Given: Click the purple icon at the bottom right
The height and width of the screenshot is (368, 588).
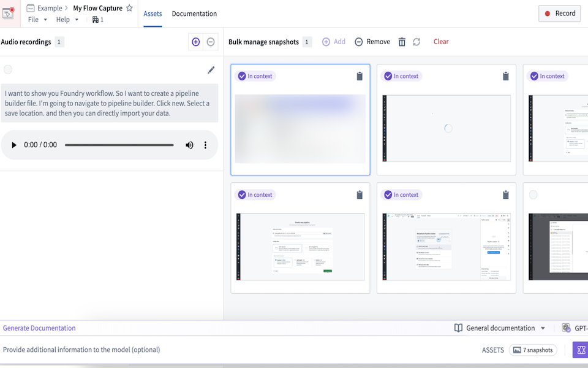Looking at the screenshot, I should pos(580,350).
